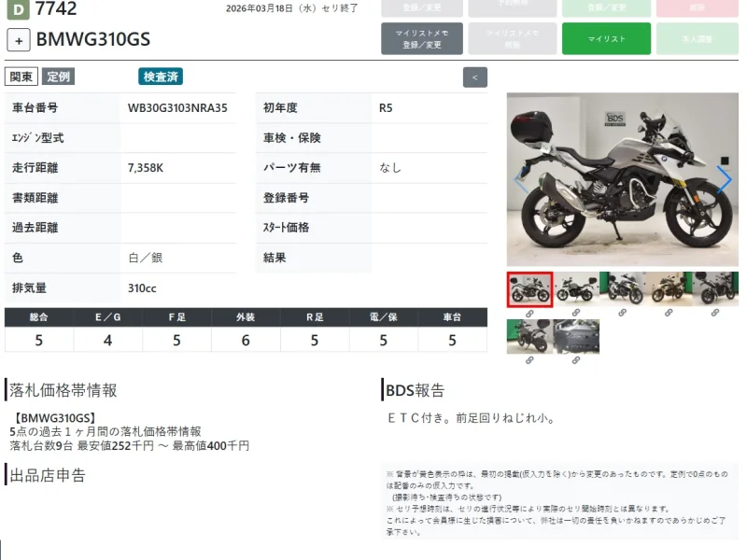Click the 落札台数9台 price range line
747x560 pixels.
[x=129, y=446]
